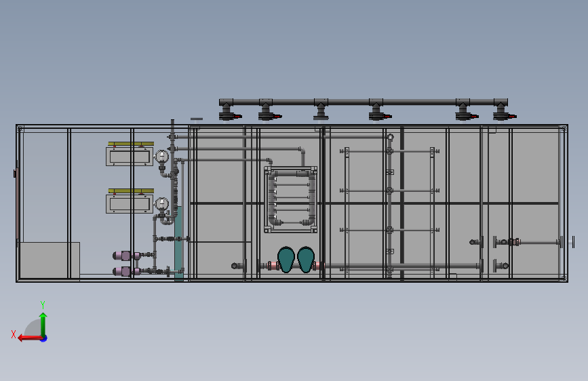Select the left teal pump housing
The image size is (588, 381).
click(x=286, y=260)
